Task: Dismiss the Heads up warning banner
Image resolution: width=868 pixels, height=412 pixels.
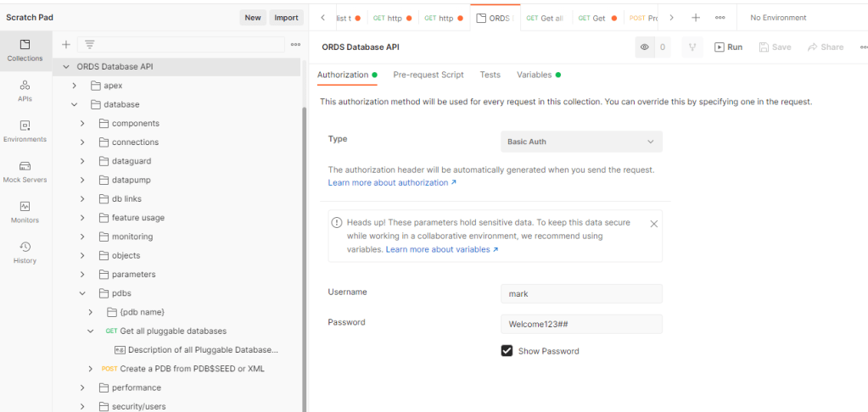Action: pos(653,224)
